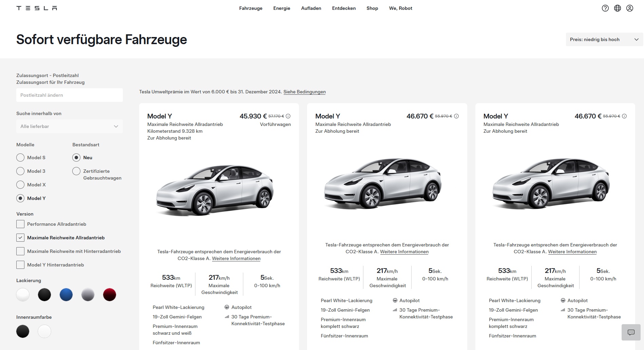Screen dimensions: 644x350
Task: Open Weitere Informationen link on first card
Action: click(236, 258)
